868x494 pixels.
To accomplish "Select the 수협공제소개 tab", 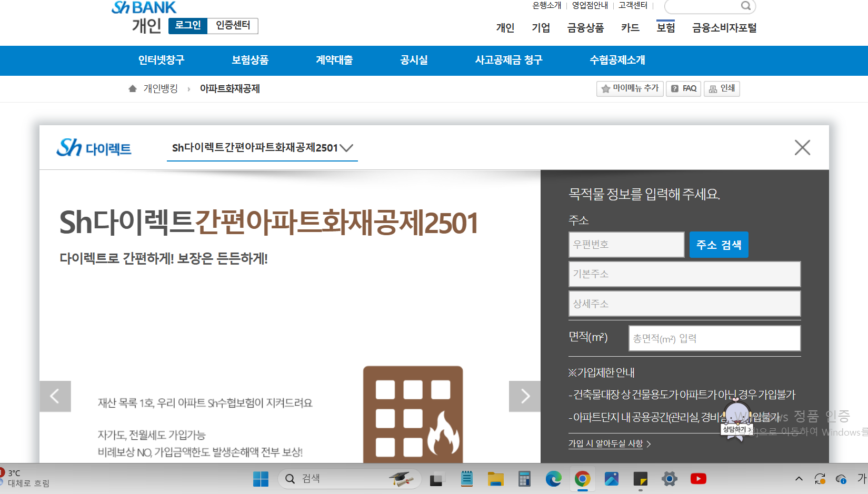I will [617, 60].
